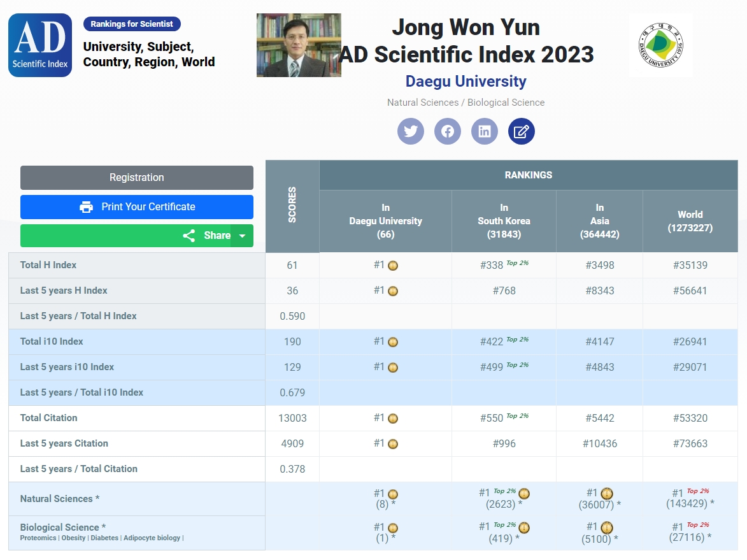The image size is (747, 560).
Task: Open the AD Scientific Index logo
Action: pos(40,45)
